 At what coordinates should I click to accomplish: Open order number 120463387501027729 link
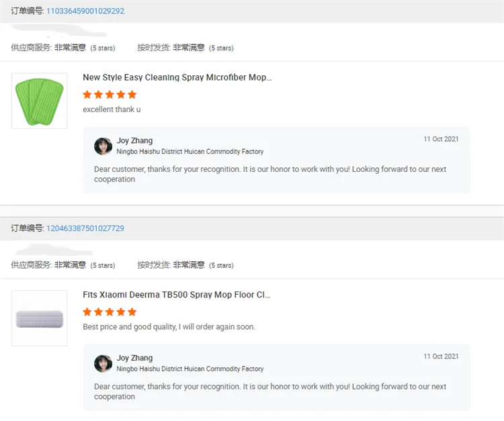[x=85, y=228]
